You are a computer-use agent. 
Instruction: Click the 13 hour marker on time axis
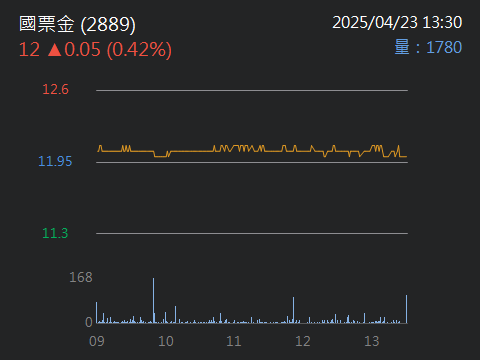[x=372, y=341]
